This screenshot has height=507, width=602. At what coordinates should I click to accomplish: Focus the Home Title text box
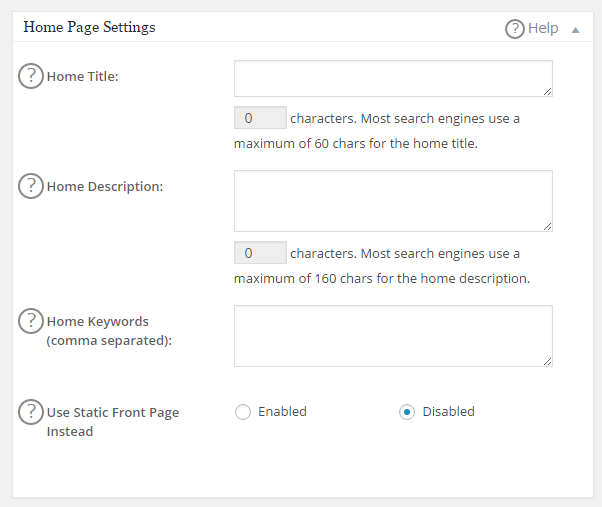click(392, 78)
